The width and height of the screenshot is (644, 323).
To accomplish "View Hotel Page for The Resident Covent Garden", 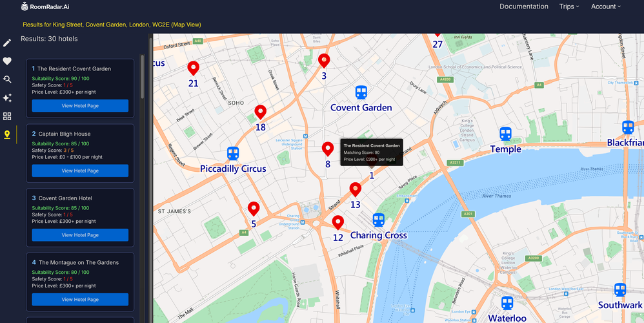I will [x=80, y=105].
